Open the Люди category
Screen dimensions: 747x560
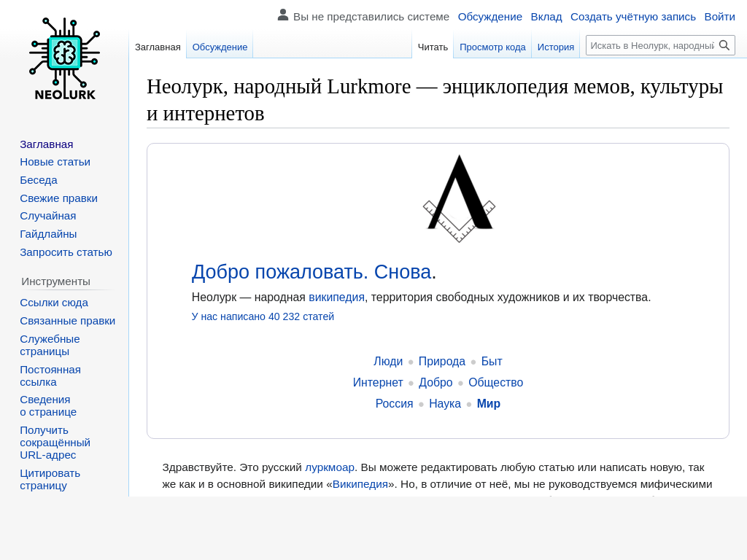point(388,362)
